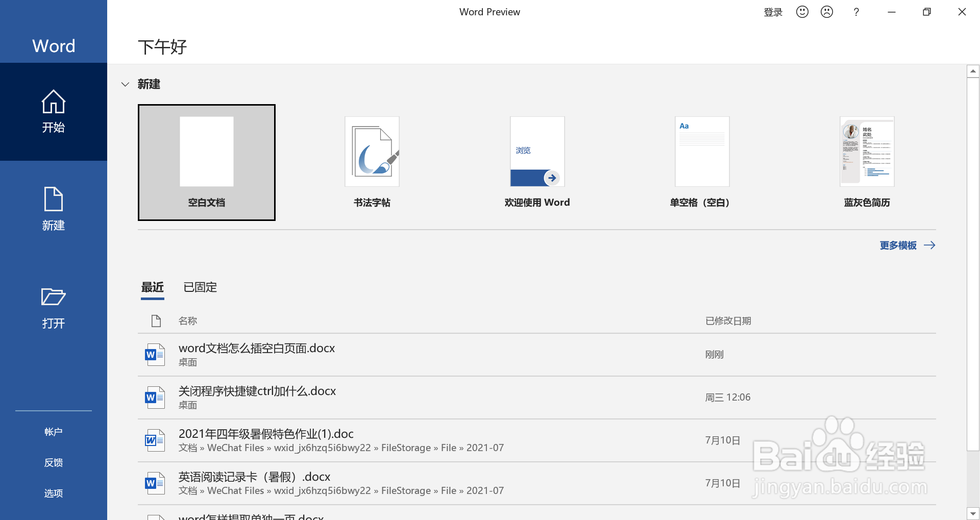The width and height of the screenshot is (980, 520).
Task: Click file type column header icon
Action: (156, 321)
